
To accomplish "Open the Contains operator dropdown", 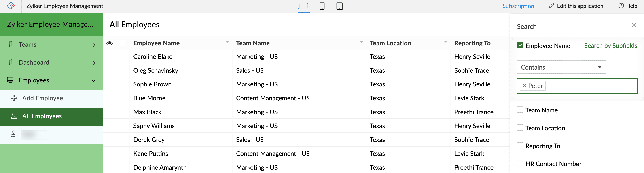I will point(561,67).
